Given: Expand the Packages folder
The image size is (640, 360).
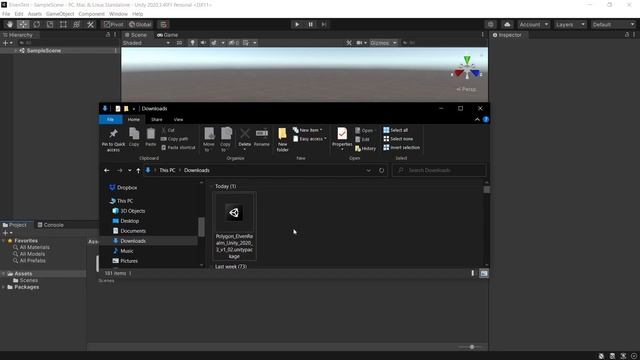Looking at the screenshot, I should tap(4, 287).
